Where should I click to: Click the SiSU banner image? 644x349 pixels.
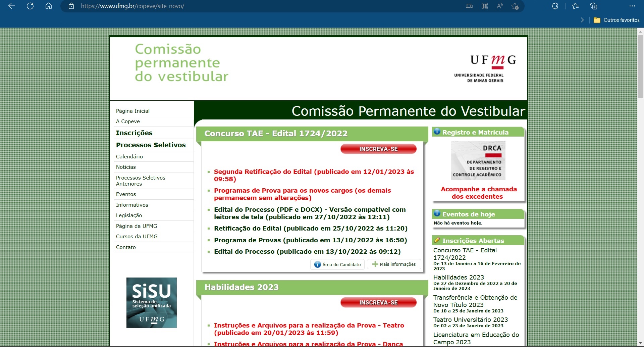point(152,303)
